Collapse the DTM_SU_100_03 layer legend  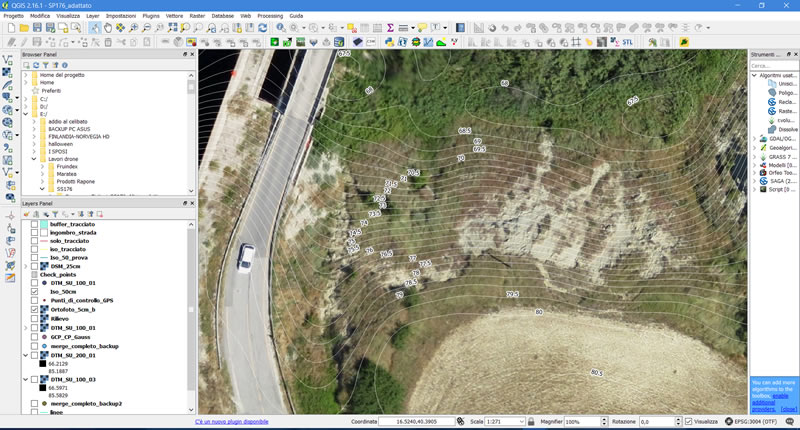[x=26, y=380]
